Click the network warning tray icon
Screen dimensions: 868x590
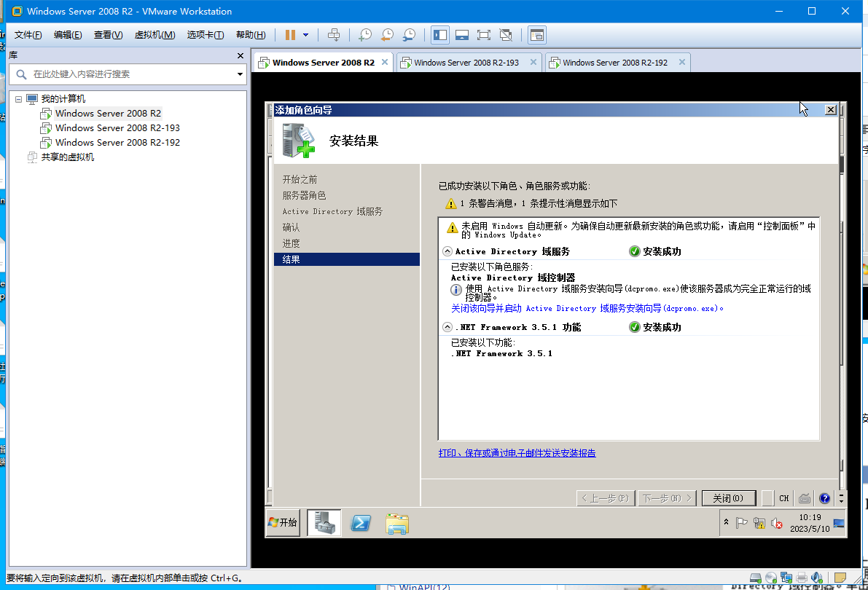point(759,523)
